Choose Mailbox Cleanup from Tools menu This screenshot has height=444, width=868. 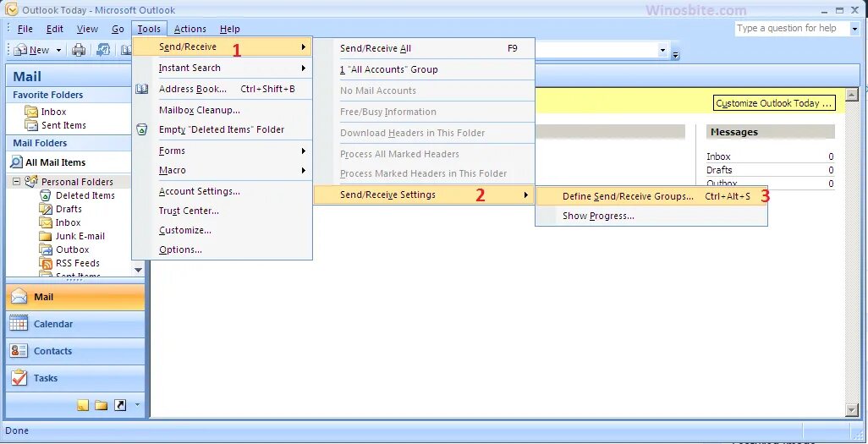tap(222, 110)
